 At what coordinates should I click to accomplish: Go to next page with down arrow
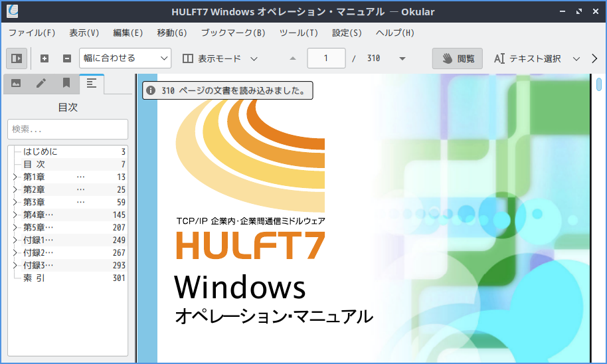click(402, 58)
